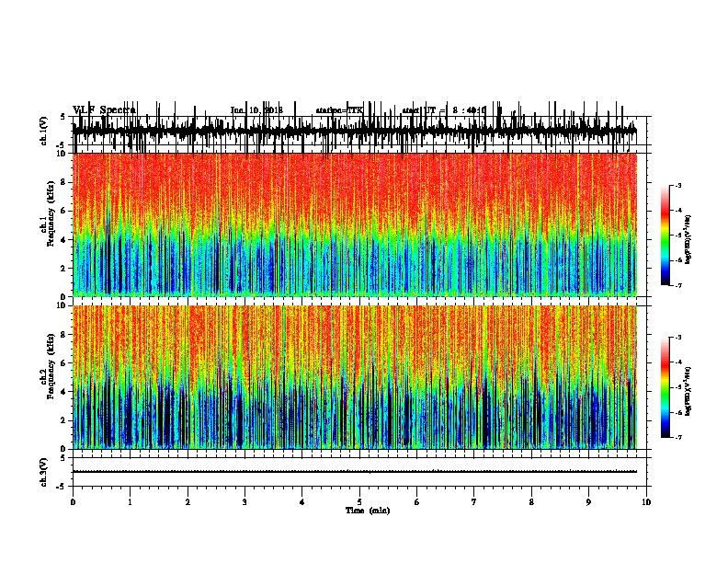The width and height of the screenshot is (728, 563).
Task: Click the '5' minute tick on time axis
Action: coord(359,502)
